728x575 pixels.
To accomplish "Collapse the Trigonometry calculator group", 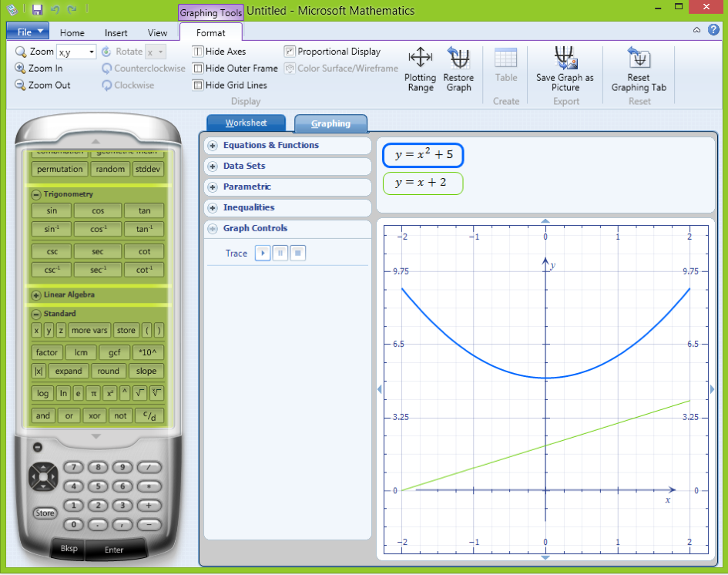I will pos(36,195).
